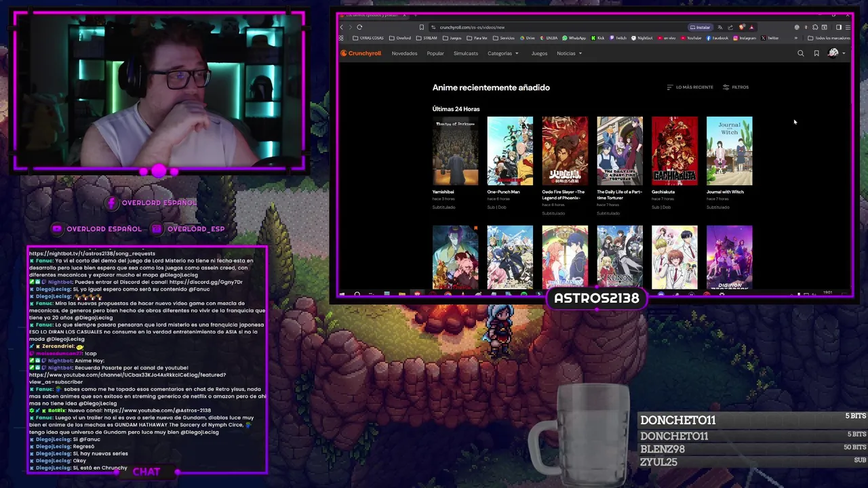Click the One-Punch Man title text
This screenshot has height=488, width=868.
[x=503, y=192]
